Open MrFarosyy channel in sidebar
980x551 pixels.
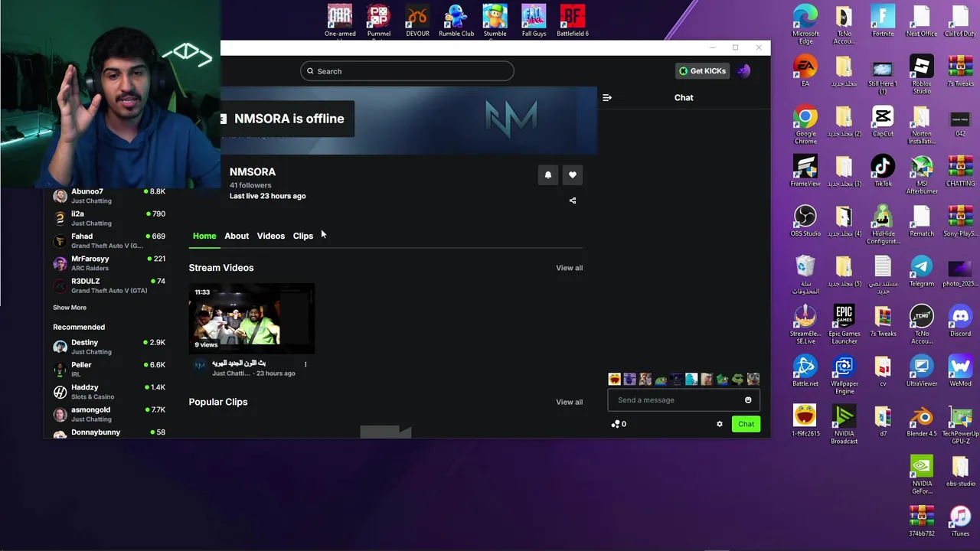[x=109, y=263]
